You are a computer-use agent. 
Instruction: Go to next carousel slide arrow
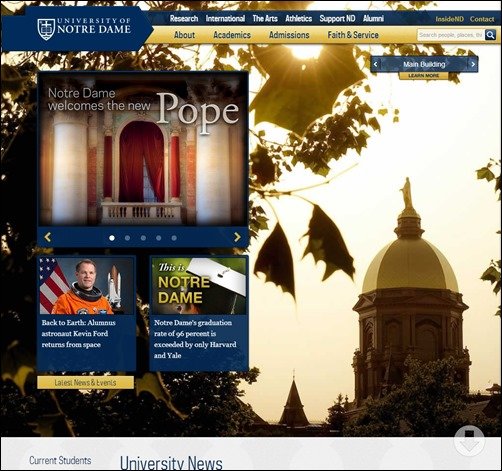237,237
